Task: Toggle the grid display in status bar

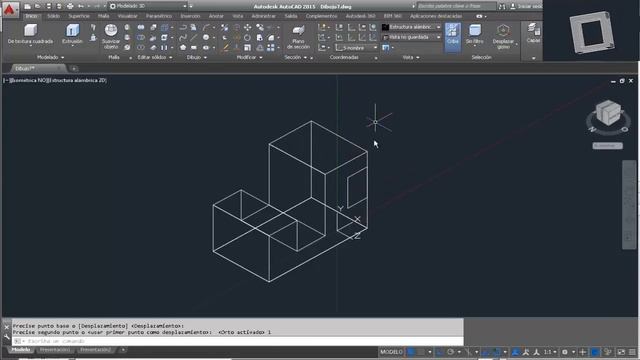Action: coord(411,352)
